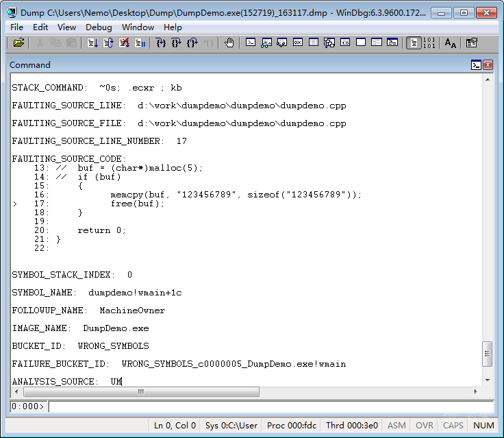Open the Help menu

[173, 27]
